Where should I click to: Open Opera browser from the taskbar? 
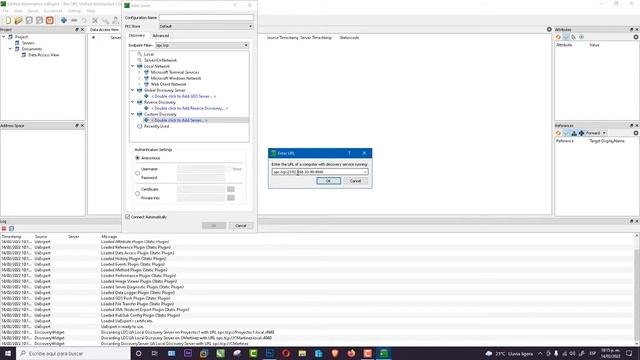[x=286, y=353]
